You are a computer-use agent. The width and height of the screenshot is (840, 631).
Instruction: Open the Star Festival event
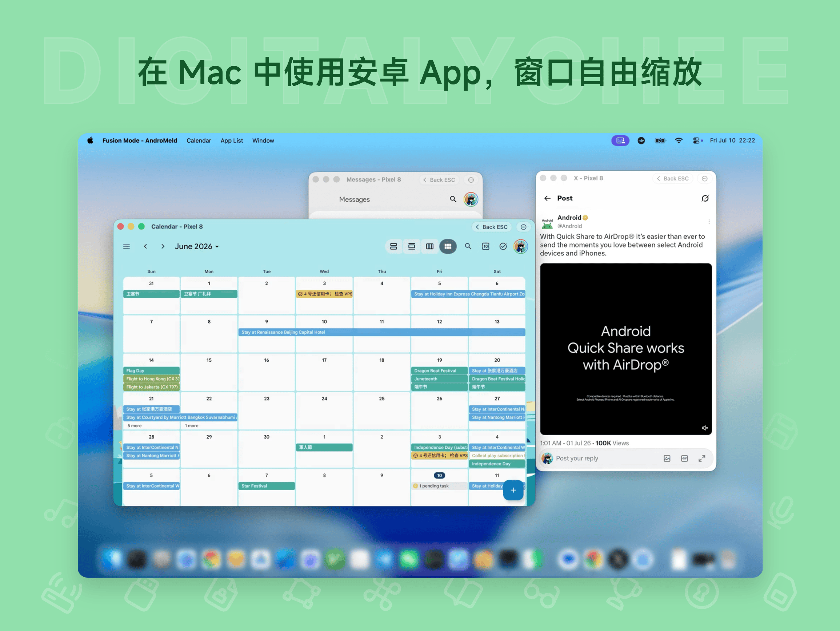[x=267, y=486]
